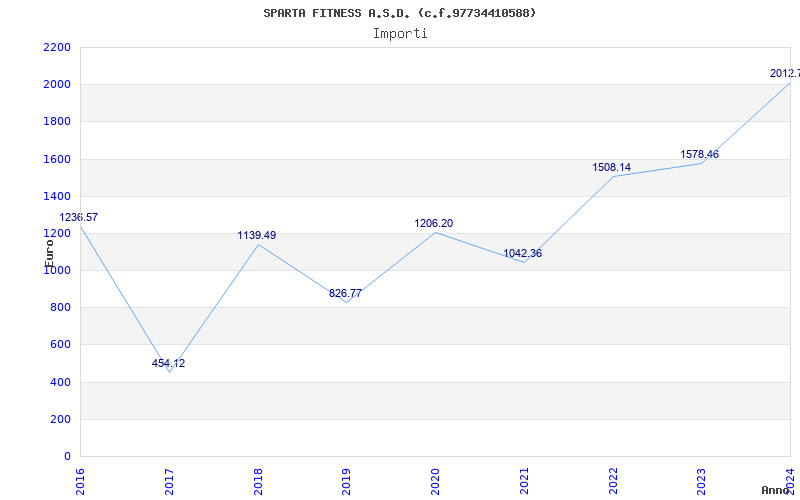
Task: Select data label 1578.46
Action: 699,154
